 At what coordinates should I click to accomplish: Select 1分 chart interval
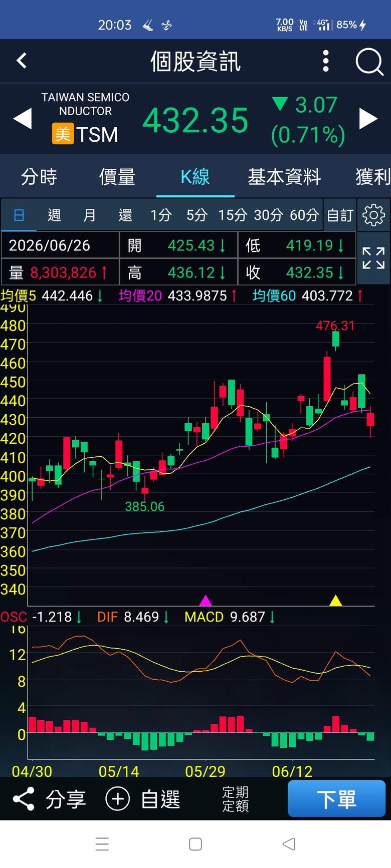[161, 215]
